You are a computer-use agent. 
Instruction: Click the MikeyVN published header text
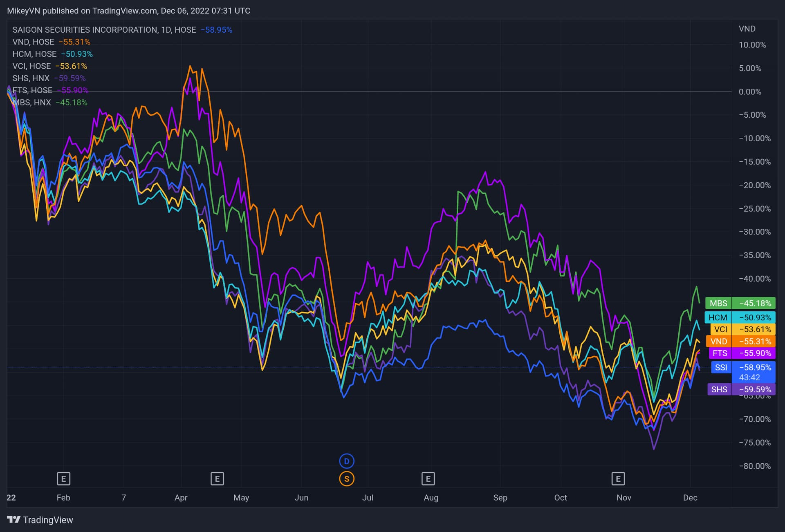129,11
